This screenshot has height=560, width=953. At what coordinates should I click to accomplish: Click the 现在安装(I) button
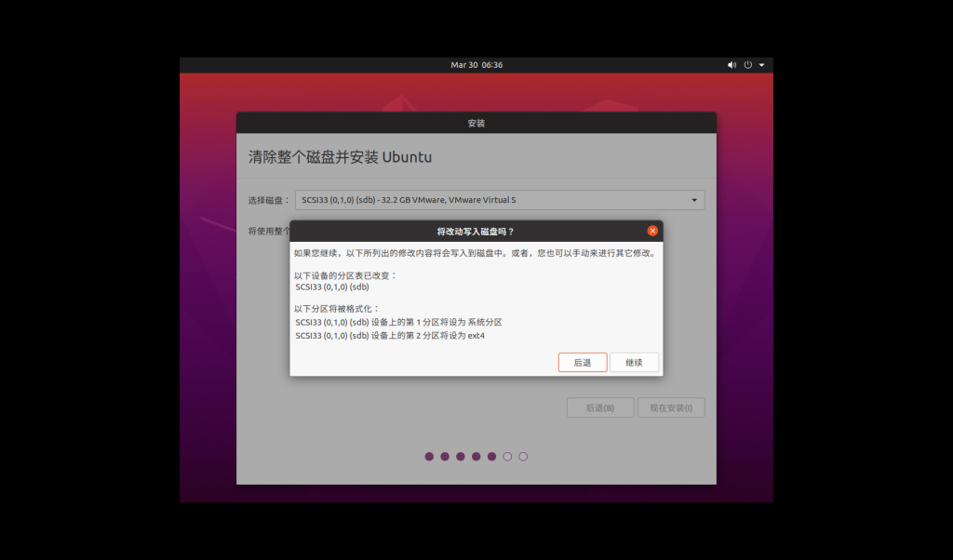(671, 407)
